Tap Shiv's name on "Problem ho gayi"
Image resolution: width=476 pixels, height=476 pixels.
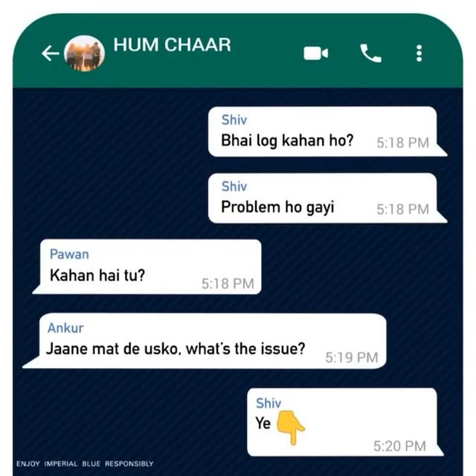[x=234, y=186]
